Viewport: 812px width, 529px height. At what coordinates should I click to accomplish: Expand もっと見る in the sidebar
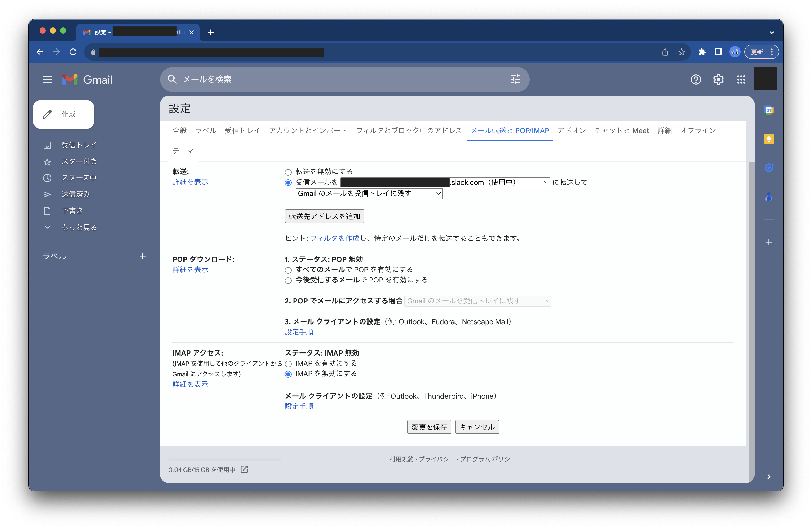click(x=79, y=228)
